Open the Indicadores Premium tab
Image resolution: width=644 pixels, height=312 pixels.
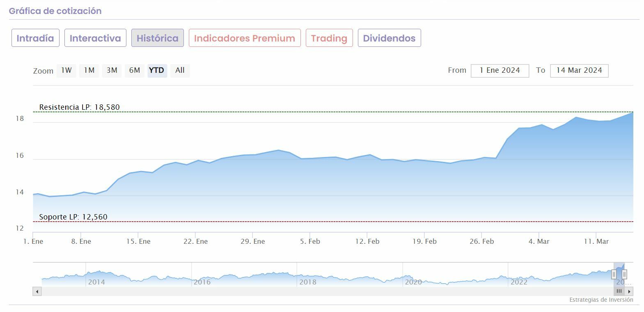point(245,38)
